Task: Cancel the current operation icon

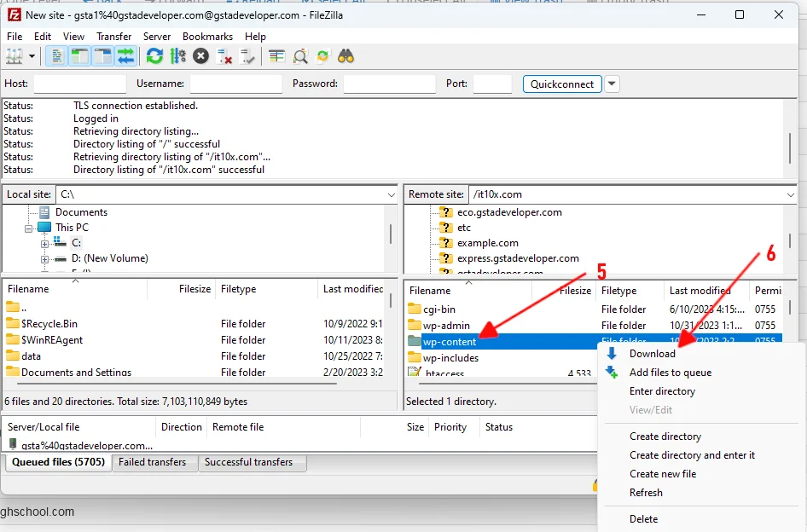Action: coord(200,56)
